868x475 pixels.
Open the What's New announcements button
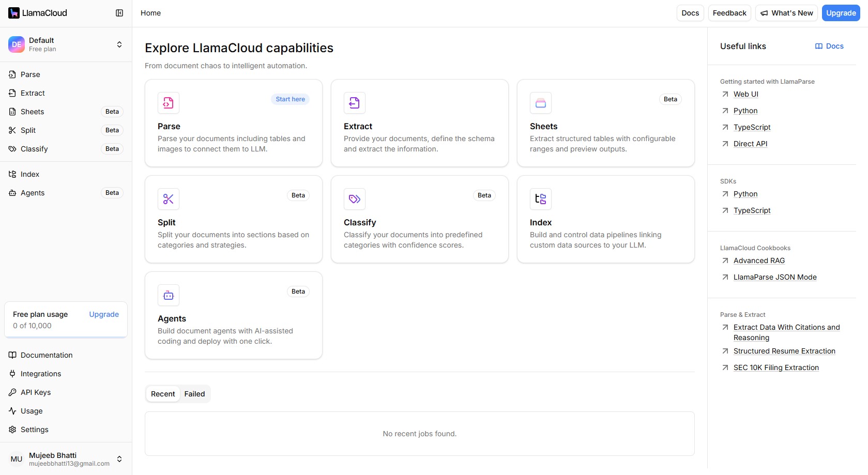(x=786, y=13)
